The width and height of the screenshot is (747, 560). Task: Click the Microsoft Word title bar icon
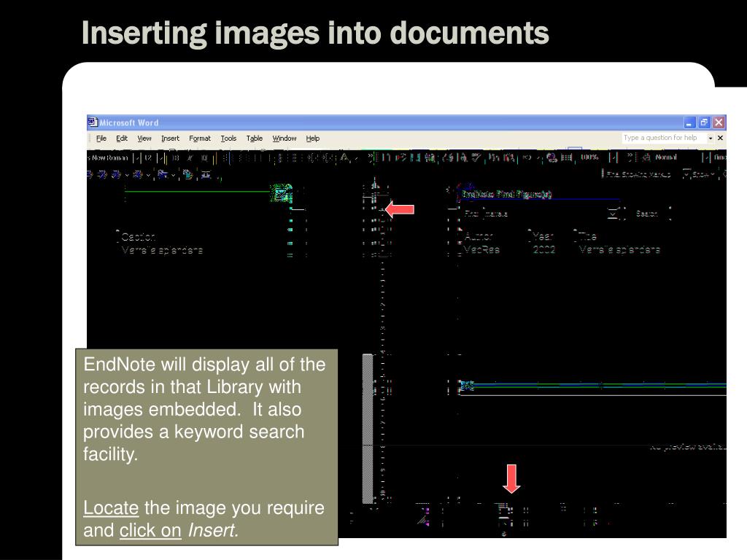point(93,122)
